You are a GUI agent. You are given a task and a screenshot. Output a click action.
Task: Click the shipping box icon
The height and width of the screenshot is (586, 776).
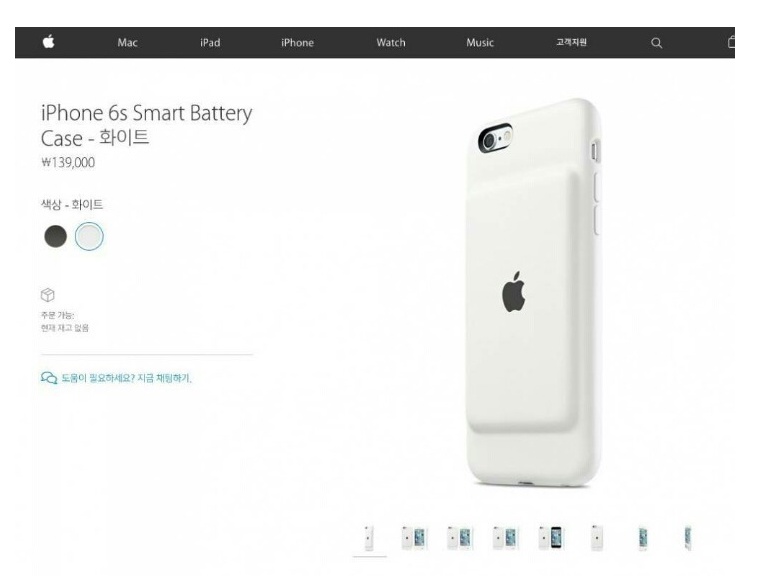point(48,295)
